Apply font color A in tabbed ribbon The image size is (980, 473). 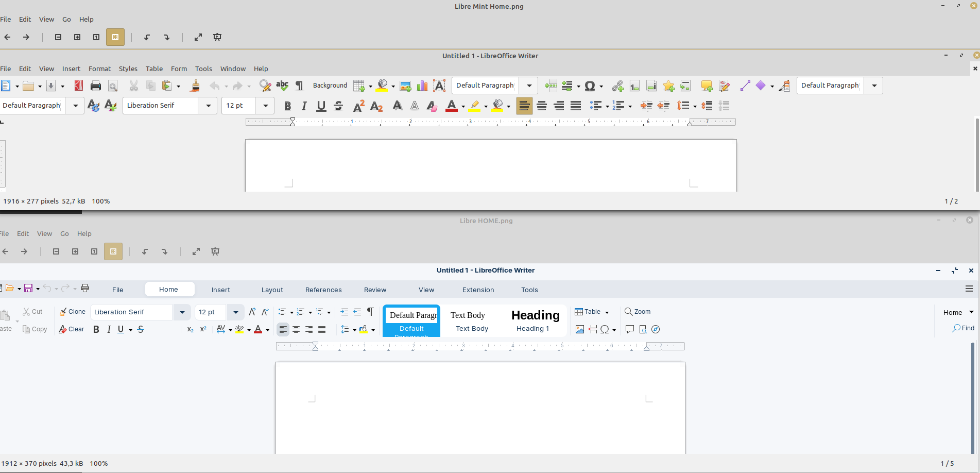click(x=259, y=329)
